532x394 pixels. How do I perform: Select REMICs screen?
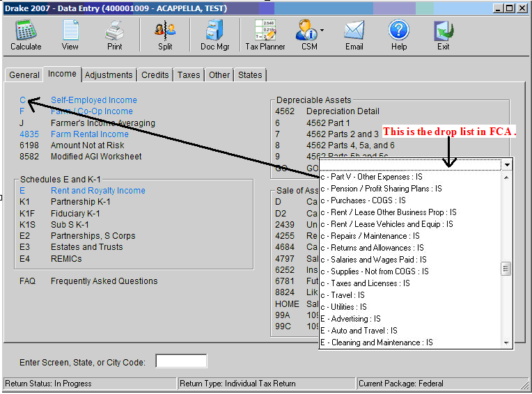(66, 259)
